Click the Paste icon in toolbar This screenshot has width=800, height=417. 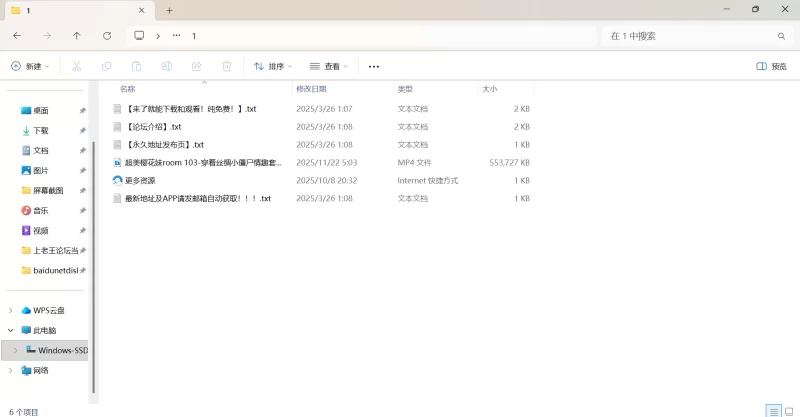(136, 66)
